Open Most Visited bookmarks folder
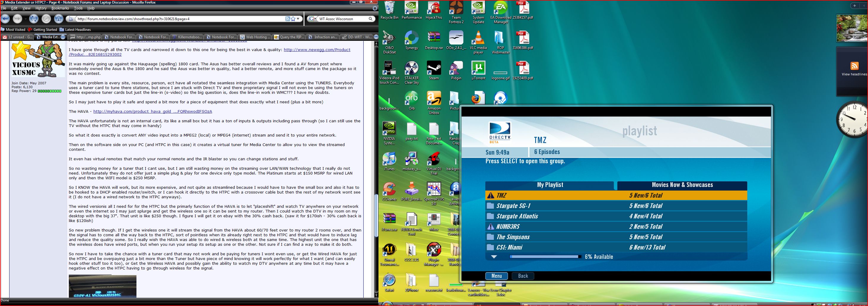Viewport: 868px width, 306px height. click(x=13, y=30)
